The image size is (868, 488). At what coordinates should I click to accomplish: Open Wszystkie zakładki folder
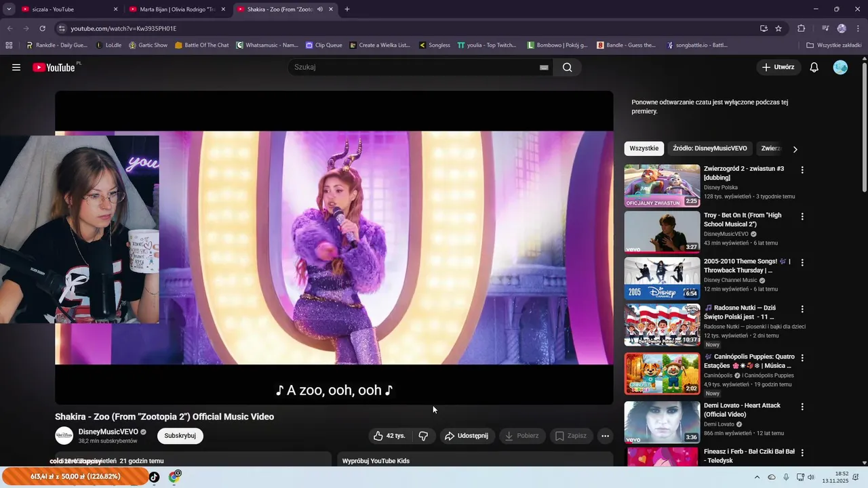coord(833,45)
